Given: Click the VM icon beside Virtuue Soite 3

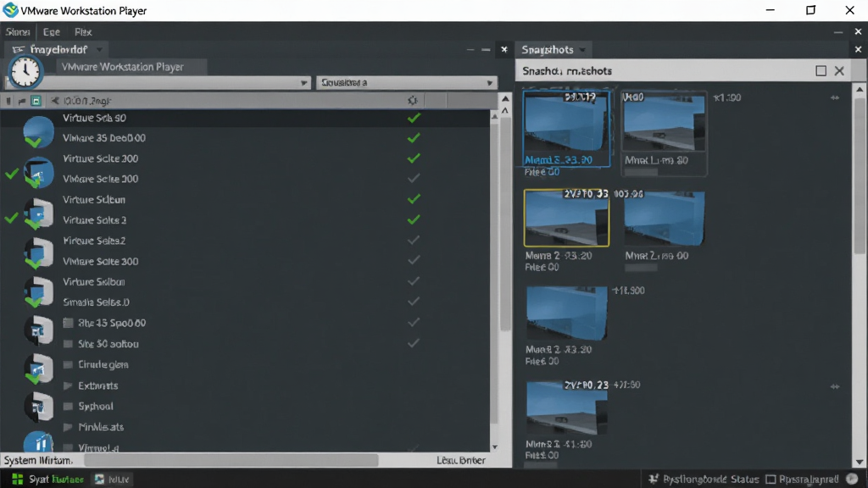Looking at the screenshot, I should point(38,213).
